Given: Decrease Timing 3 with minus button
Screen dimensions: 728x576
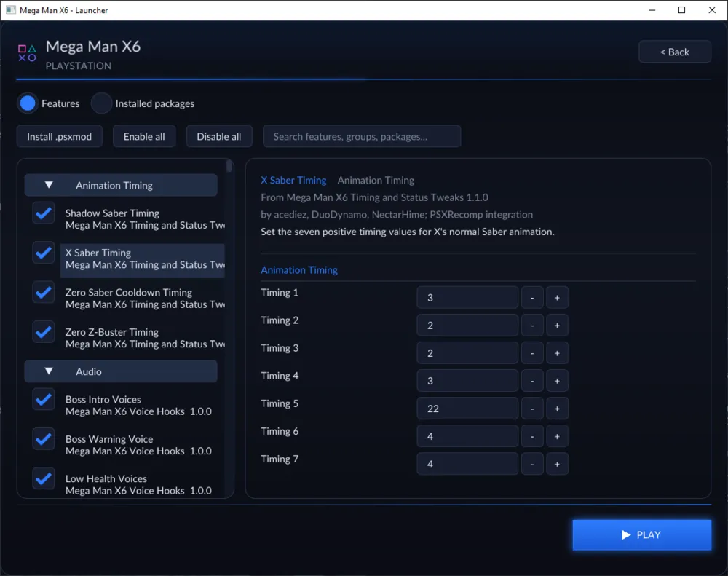Looking at the screenshot, I should coord(532,353).
